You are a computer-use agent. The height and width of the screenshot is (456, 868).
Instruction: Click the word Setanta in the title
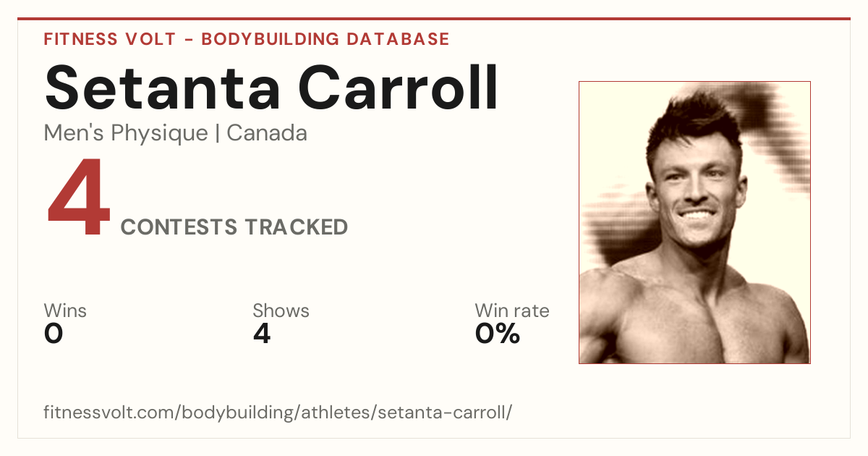(x=163, y=88)
